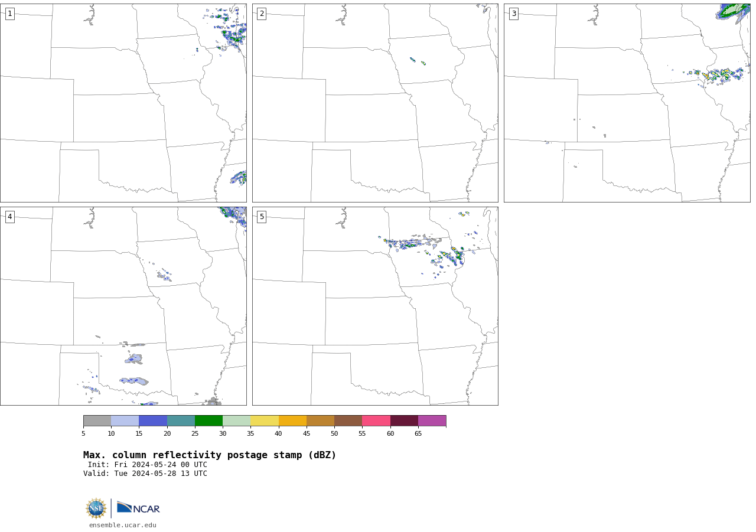Click the yellow 35-40 dBZ swatch
Image resolution: width=756 pixels, height=532 pixels.
point(265,421)
